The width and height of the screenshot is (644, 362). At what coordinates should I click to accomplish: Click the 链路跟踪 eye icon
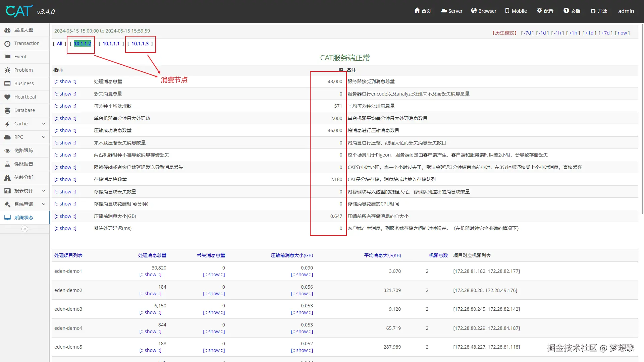point(7,150)
